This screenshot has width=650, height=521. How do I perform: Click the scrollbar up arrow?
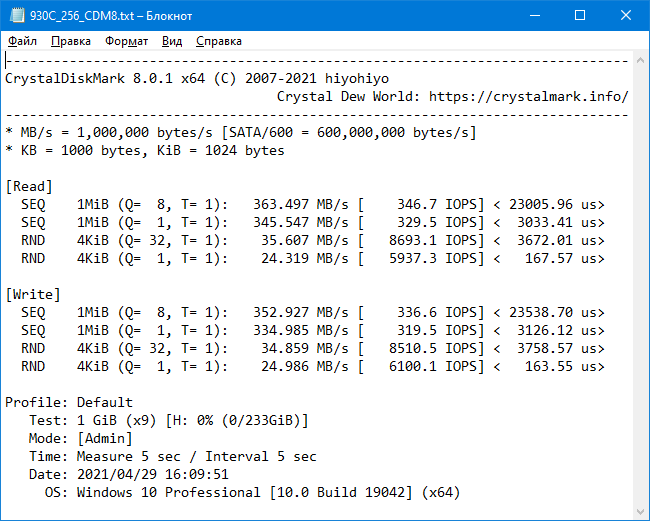640,61
